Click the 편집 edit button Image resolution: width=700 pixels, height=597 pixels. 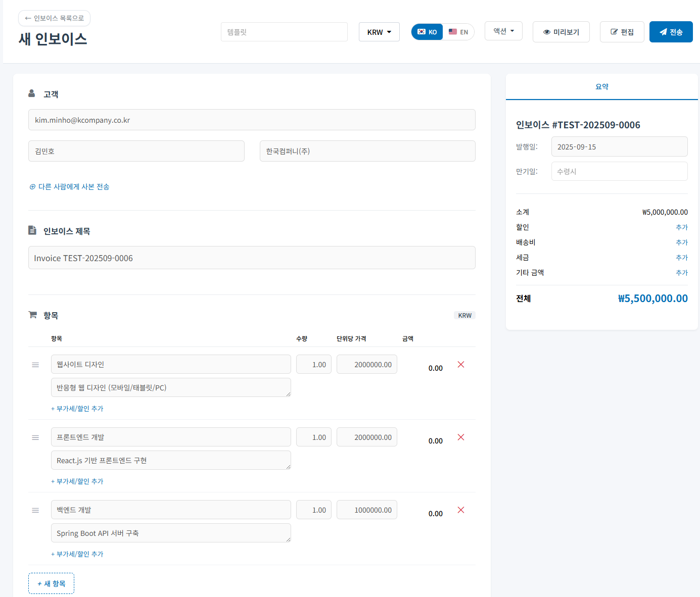click(x=622, y=32)
